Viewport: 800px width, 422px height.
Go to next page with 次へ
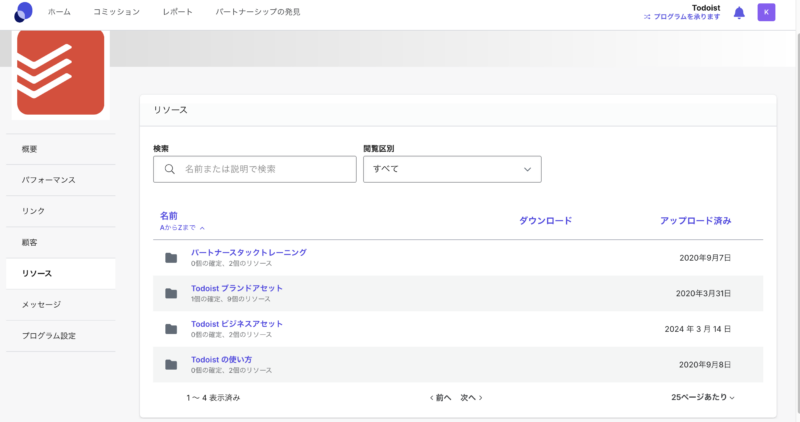click(x=471, y=397)
